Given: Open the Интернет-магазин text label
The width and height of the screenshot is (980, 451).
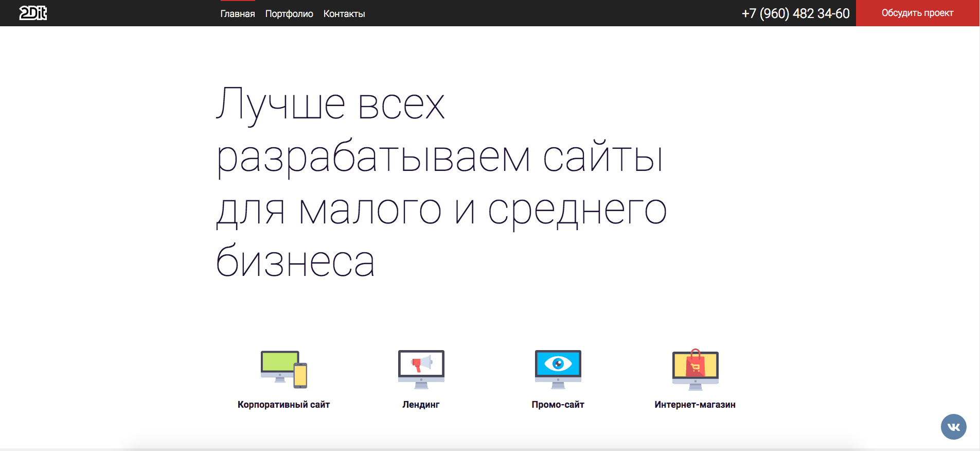Looking at the screenshot, I should pos(695,405).
